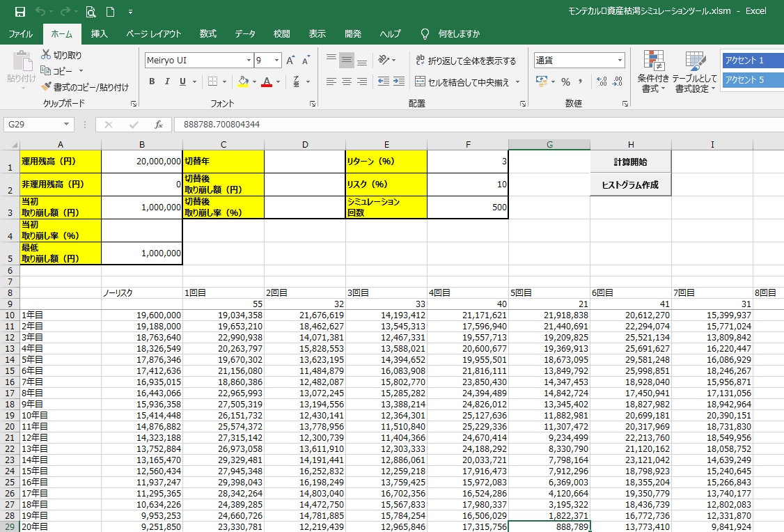
Task: Open the ファイル tab
Action: coord(20,33)
